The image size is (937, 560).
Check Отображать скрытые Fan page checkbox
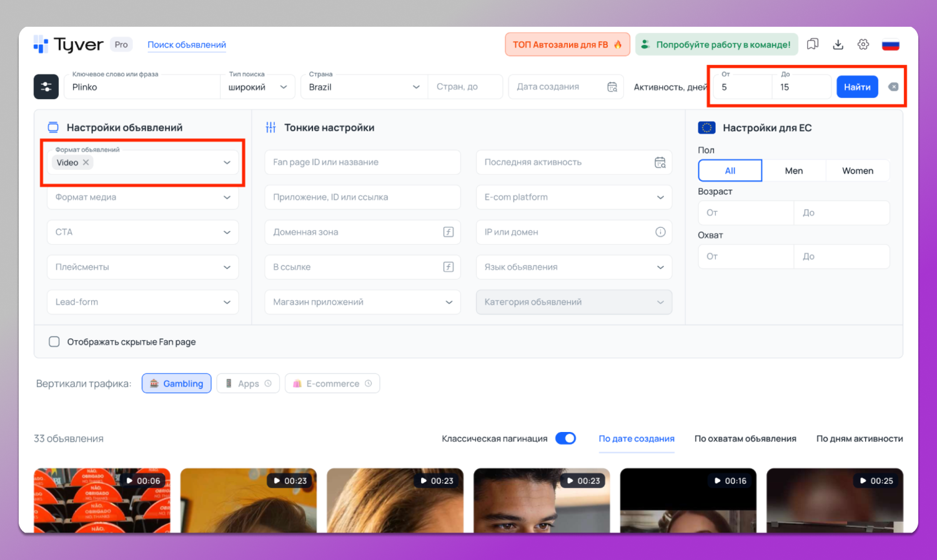click(x=54, y=341)
